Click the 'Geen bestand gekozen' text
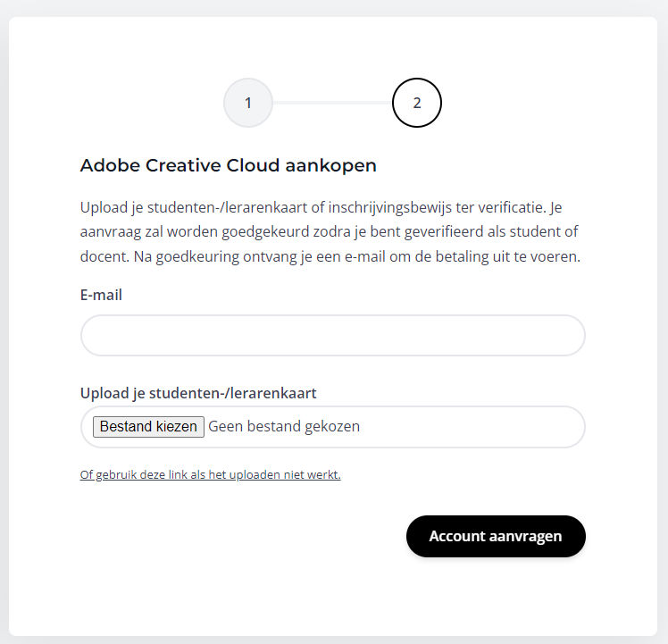Viewport: 668px width, 644px height. pyautogui.click(x=284, y=427)
